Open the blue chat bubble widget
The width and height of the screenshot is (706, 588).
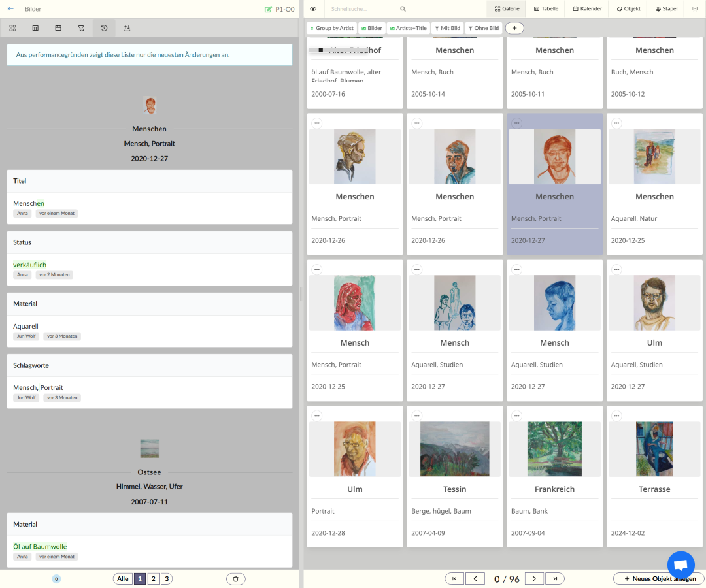681,564
